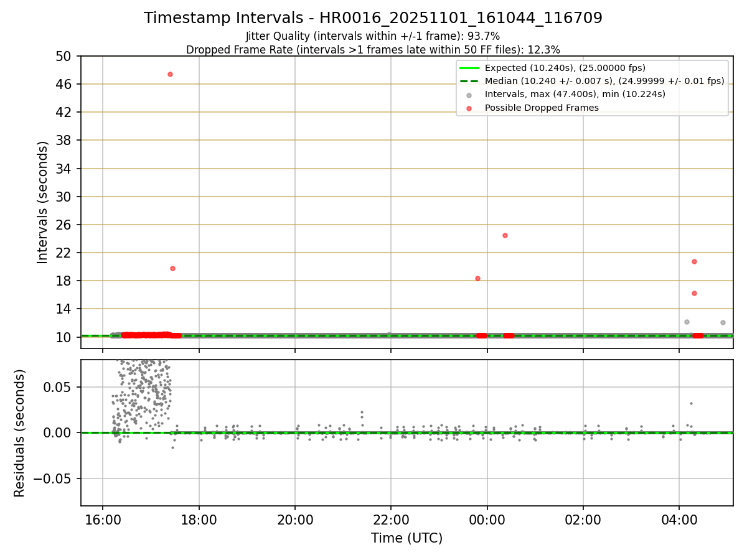Click the 'Jitter Quality' subtitle text
The width and height of the screenshot is (747, 560).
click(373, 36)
